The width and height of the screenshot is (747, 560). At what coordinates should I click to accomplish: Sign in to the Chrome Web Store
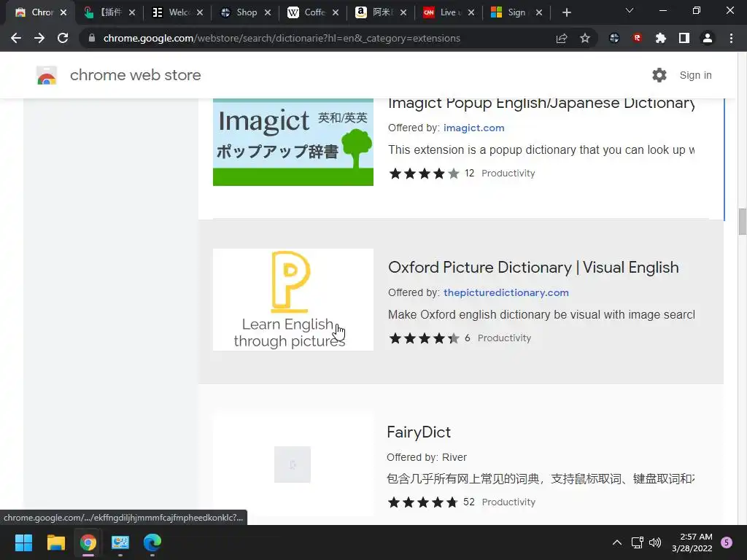click(695, 75)
